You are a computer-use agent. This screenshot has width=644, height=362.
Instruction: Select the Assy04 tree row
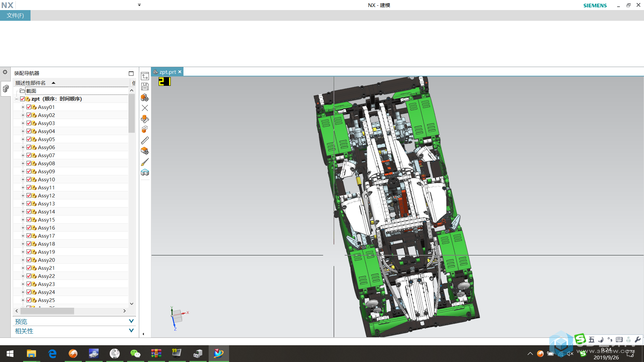(x=70, y=131)
